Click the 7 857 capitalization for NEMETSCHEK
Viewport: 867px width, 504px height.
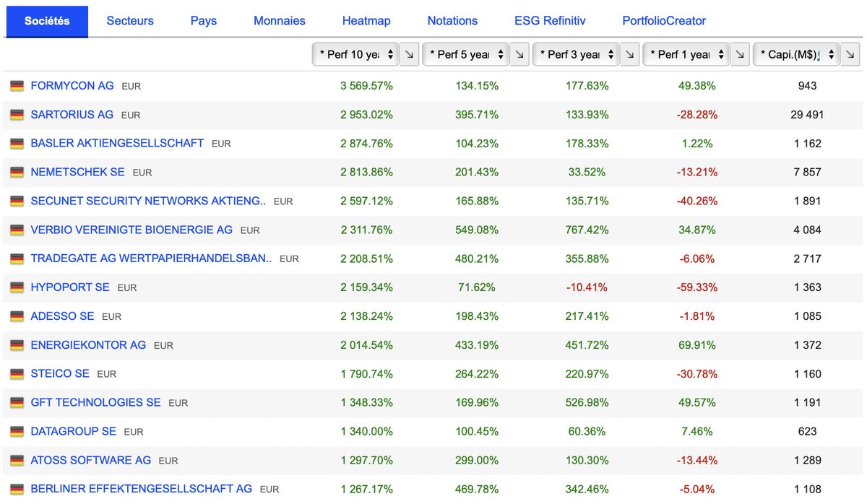point(808,172)
